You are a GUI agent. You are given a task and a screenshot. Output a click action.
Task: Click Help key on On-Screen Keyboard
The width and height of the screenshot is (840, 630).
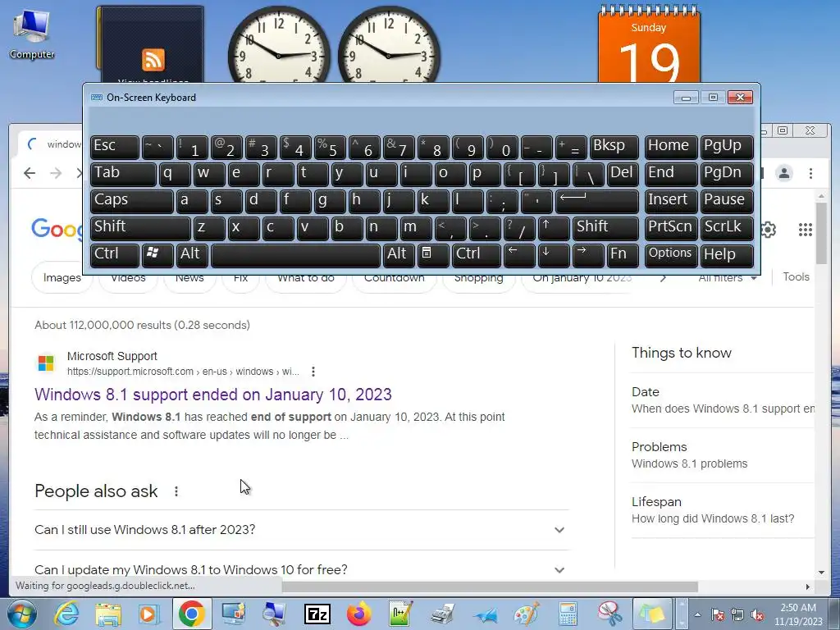click(727, 254)
